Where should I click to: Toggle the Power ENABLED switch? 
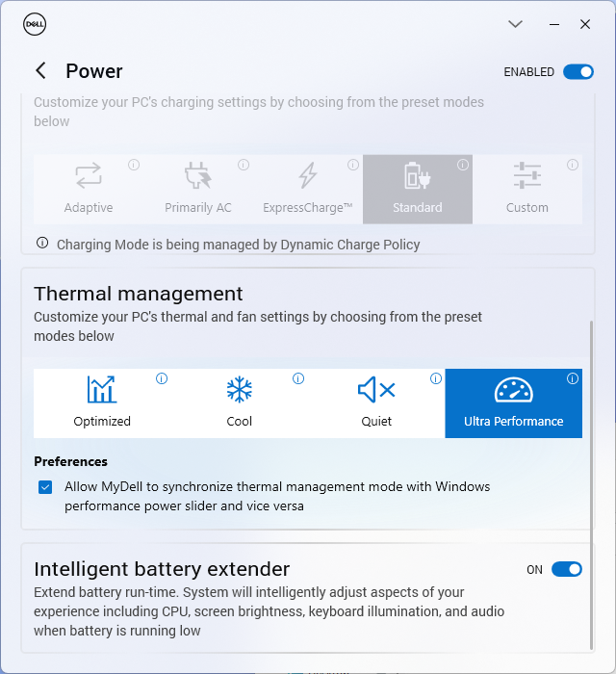pos(577,72)
